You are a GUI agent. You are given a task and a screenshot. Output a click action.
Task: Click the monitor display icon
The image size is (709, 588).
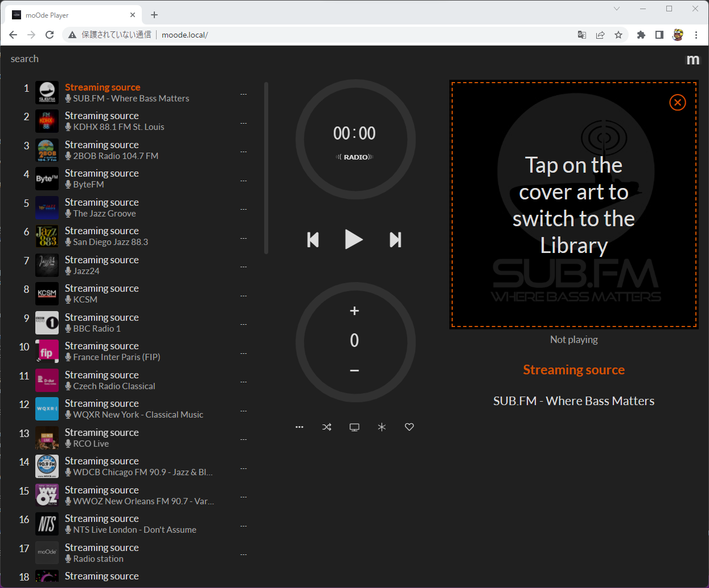(354, 427)
